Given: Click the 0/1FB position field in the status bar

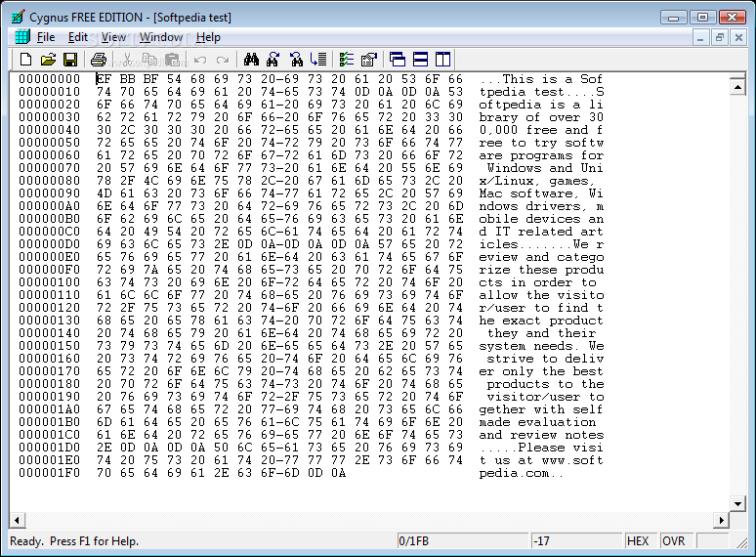Looking at the screenshot, I should 463,541.
